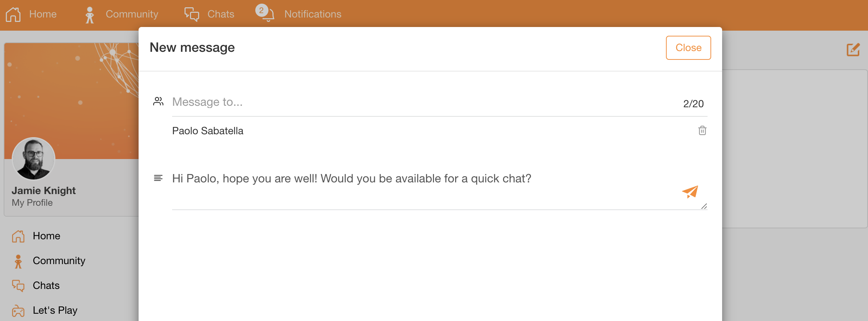Click the New message dialog title
The width and height of the screenshot is (868, 321).
[192, 48]
